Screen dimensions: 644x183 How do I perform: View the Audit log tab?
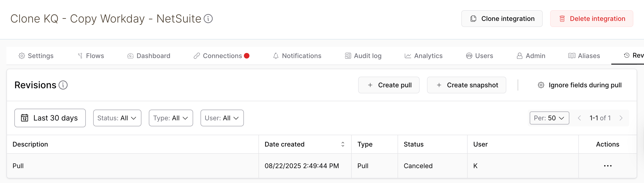click(363, 56)
